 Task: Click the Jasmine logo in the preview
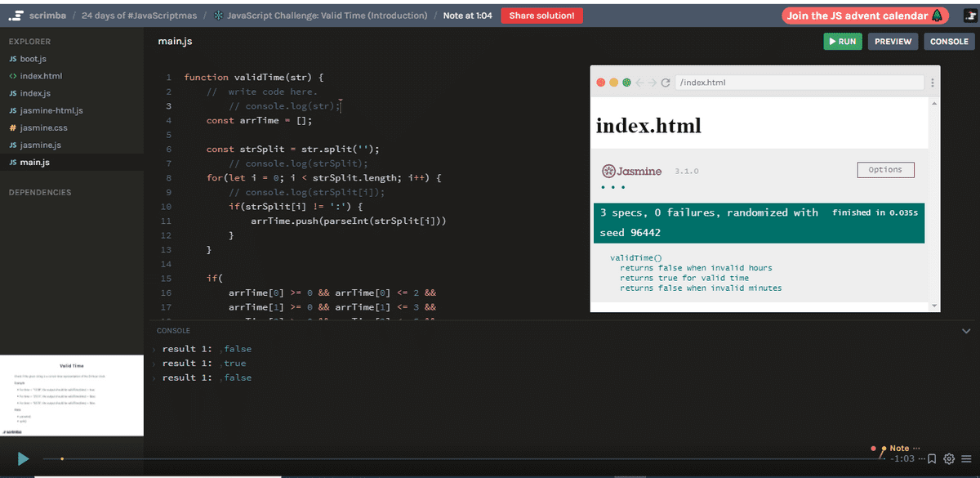pos(632,171)
